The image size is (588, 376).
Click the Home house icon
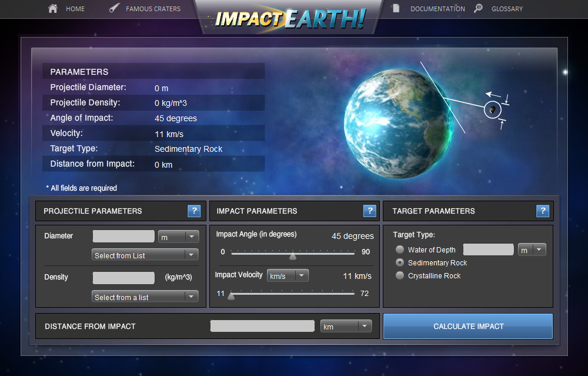click(x=53, y=9)
